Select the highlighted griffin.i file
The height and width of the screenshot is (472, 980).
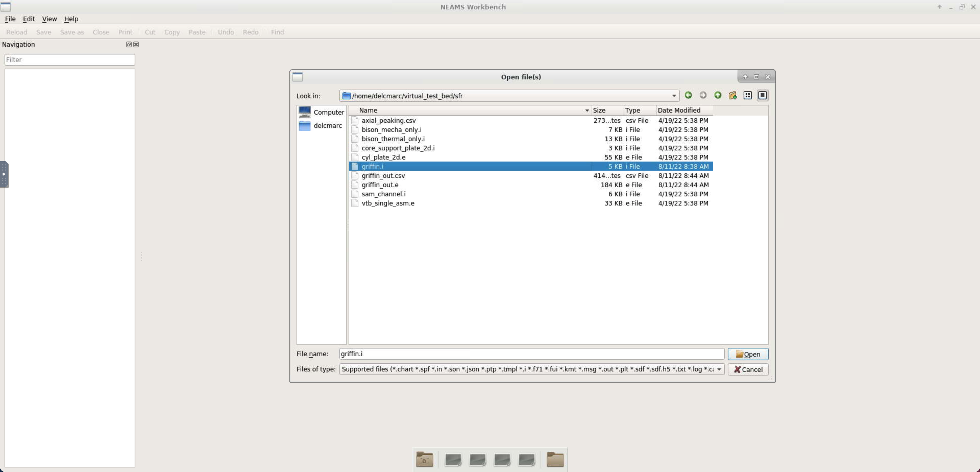click(531, 166)
